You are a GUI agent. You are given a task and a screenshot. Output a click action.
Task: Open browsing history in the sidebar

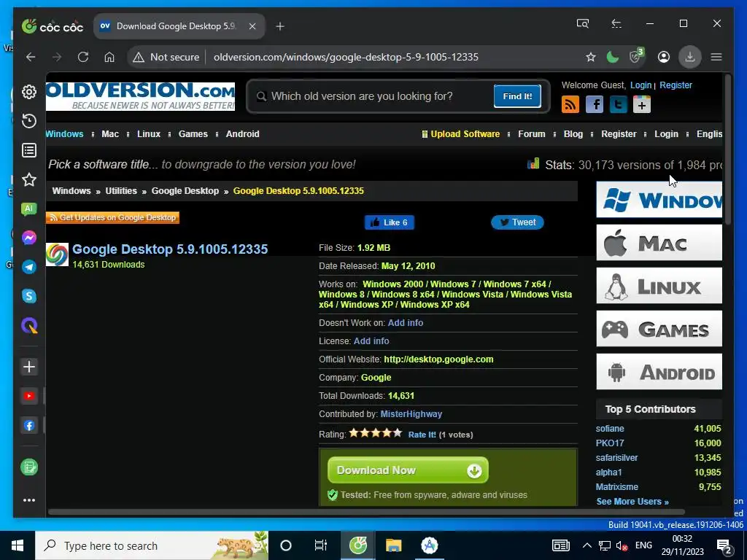coord(29,121)
